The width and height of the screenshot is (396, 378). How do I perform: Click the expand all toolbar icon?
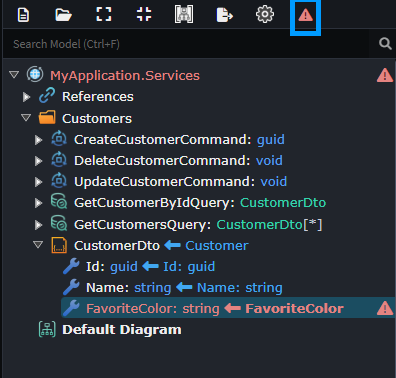pos(104,15)
